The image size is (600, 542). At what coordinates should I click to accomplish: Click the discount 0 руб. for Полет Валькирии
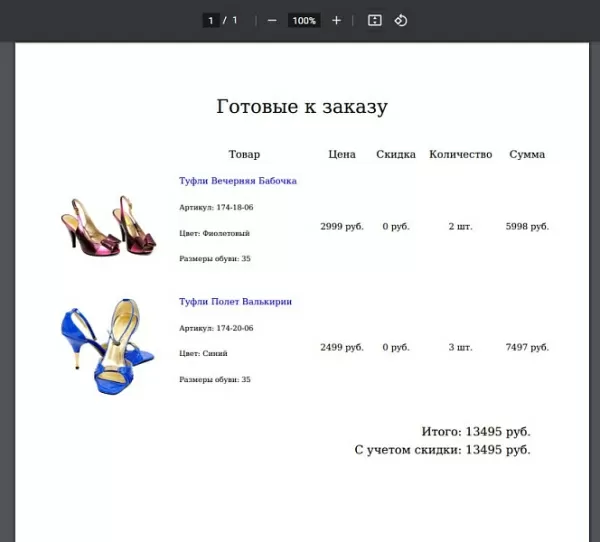tap(396, 347)
